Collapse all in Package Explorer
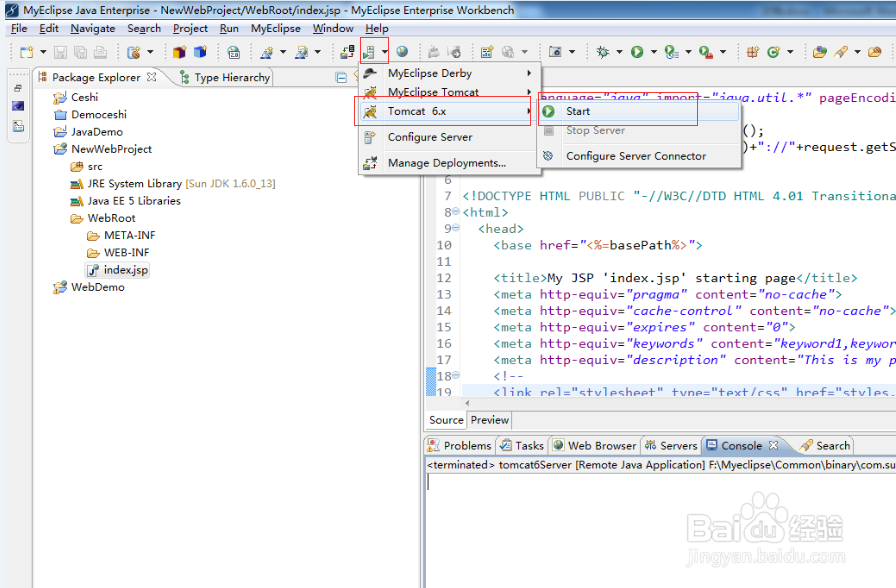Viewport: 896px width, 588px height. coord(341,78)
